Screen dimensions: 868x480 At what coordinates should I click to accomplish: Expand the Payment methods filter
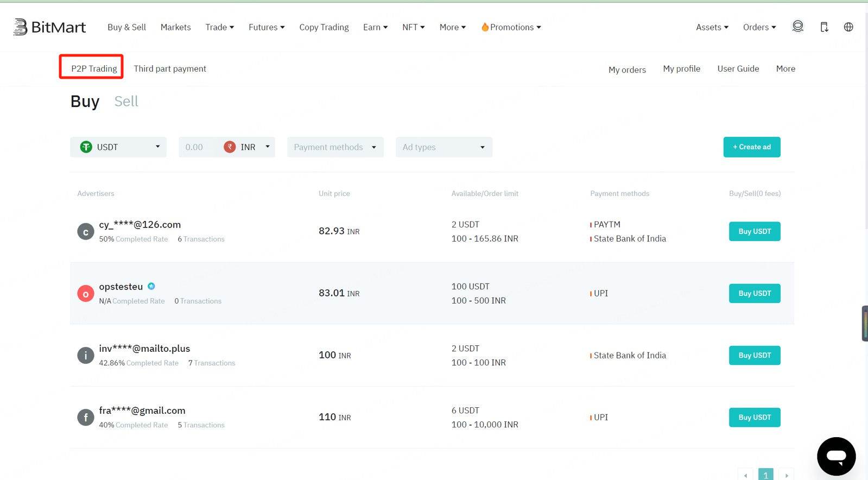(x=335, y=147)
